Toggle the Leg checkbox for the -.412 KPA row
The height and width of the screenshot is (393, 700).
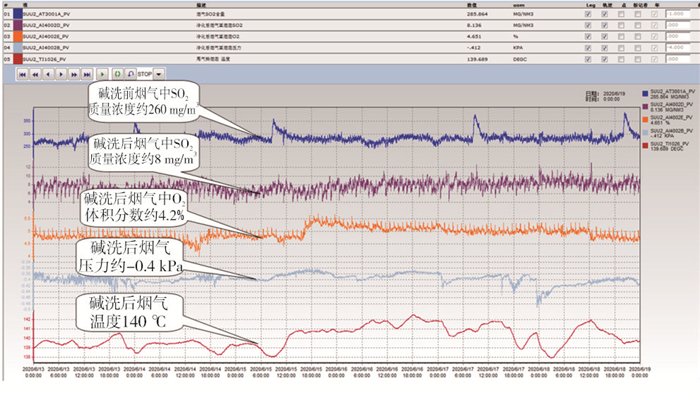(x=588, y=48)
